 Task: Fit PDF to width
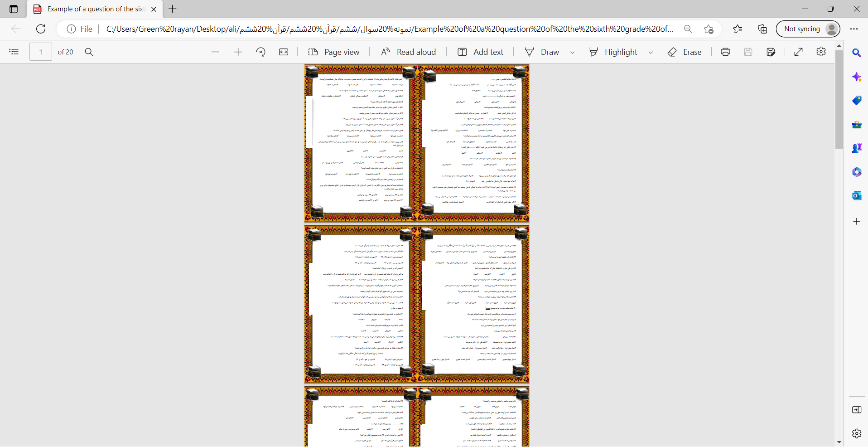(x=284, y=52)
